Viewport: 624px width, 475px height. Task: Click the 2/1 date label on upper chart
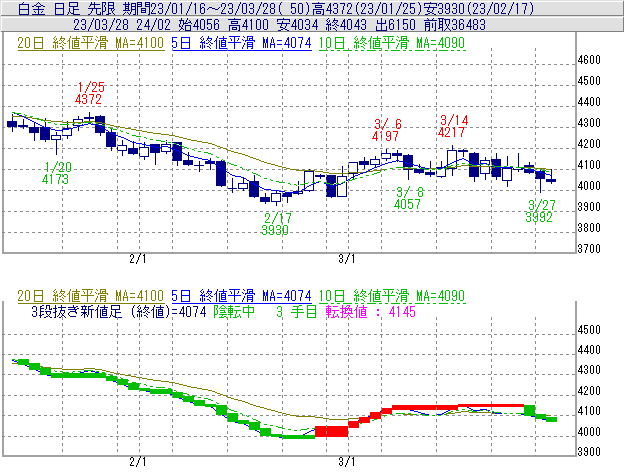[138, 259]
